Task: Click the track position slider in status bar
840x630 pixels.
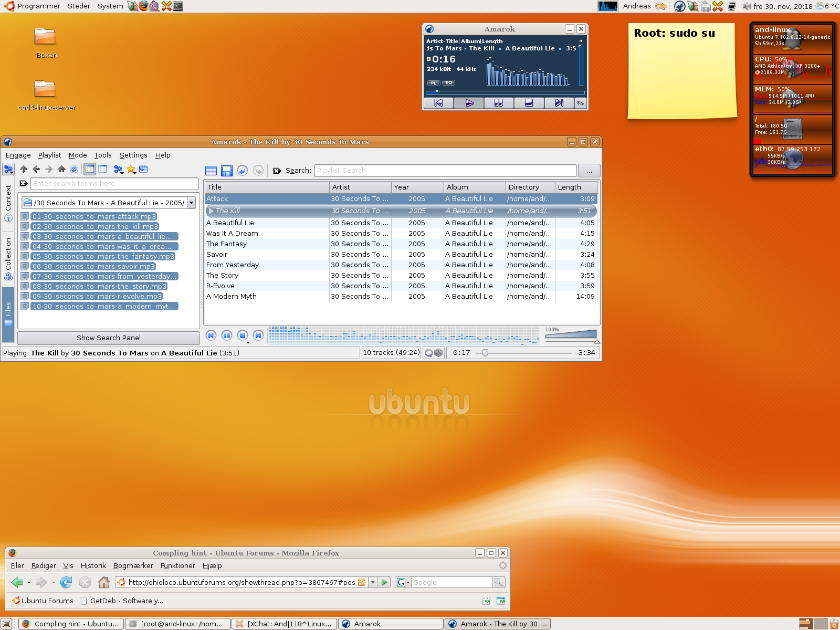Action: [523, 353]
